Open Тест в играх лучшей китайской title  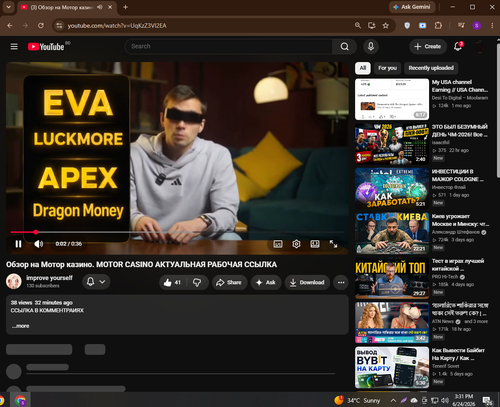[458, 265]
